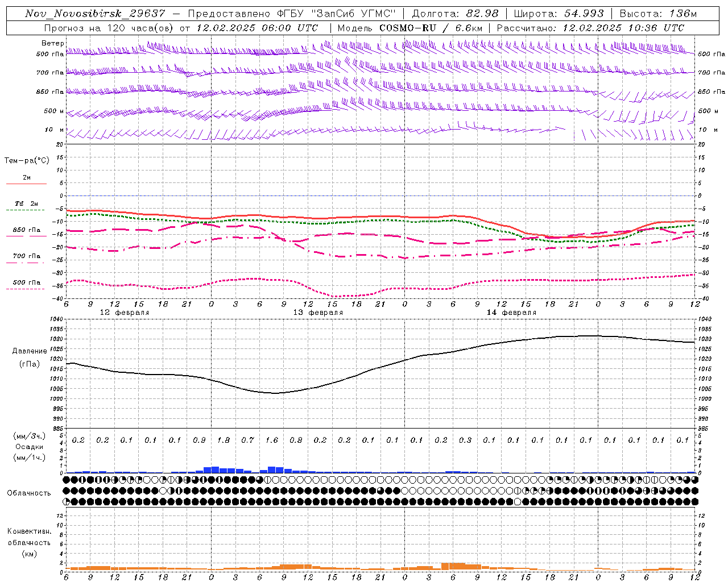Click the 'Широта: 54.993' value
This screenshot has height=582, width=728.
click(x=559, y=14)
